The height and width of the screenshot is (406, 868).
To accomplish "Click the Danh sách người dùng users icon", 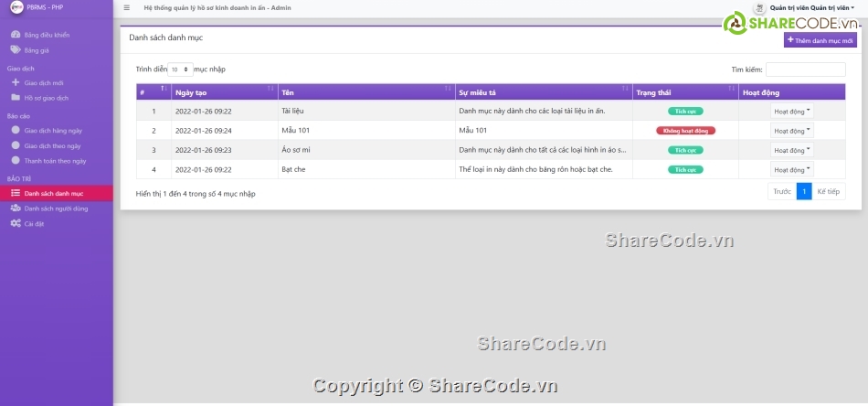I will [16, 208].
